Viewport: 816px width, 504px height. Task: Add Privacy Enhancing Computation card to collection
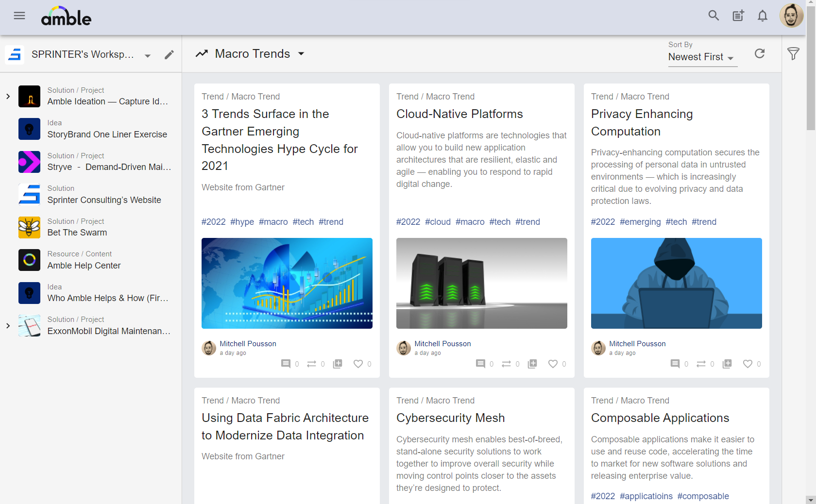point(727,364)
